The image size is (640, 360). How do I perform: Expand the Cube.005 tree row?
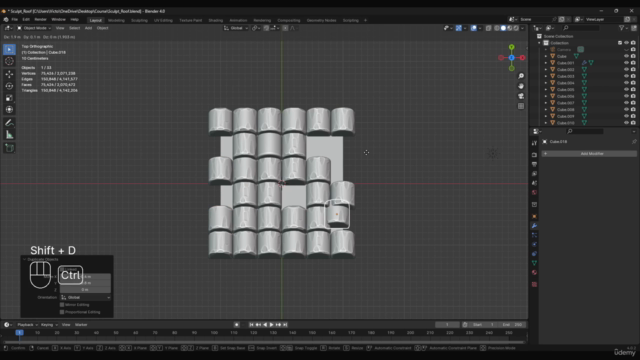tap(546, 90)
